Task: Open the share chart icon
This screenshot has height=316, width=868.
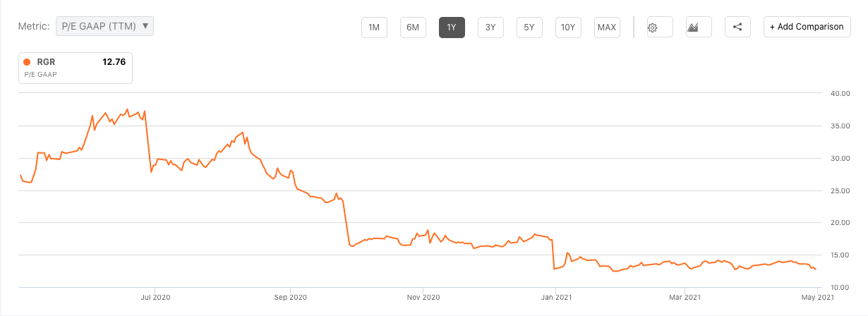Action: (737, 28)
